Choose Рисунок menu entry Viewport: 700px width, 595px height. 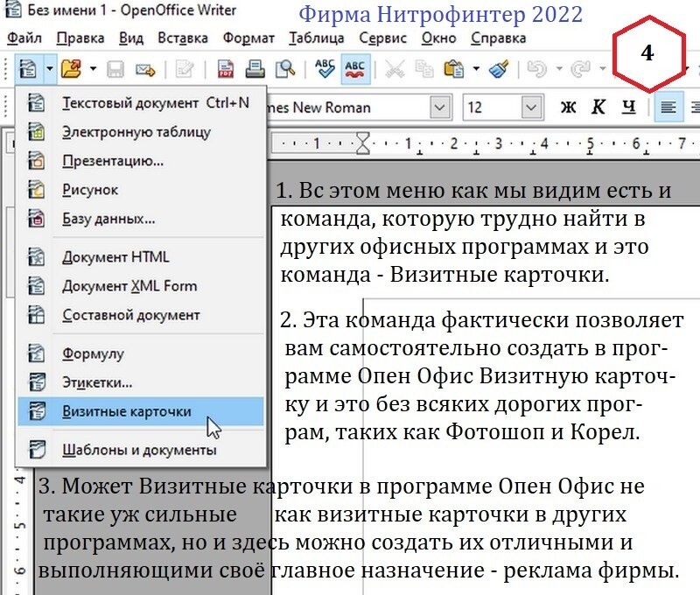click(141, 190)
